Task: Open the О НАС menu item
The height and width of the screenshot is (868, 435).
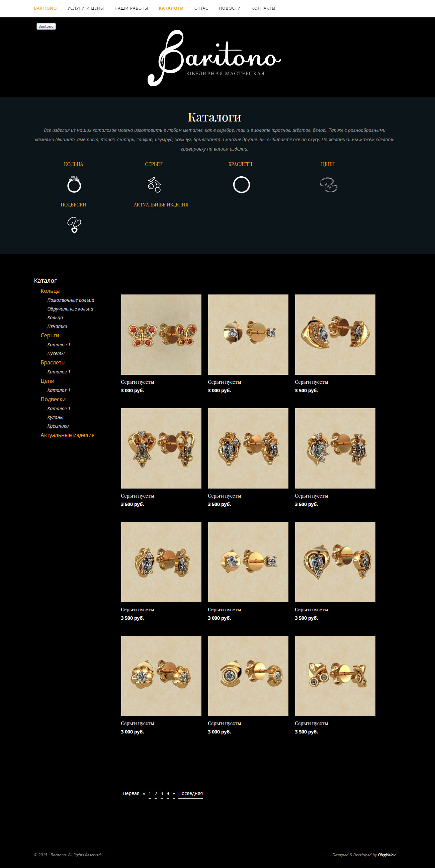Action: (201, 8)
